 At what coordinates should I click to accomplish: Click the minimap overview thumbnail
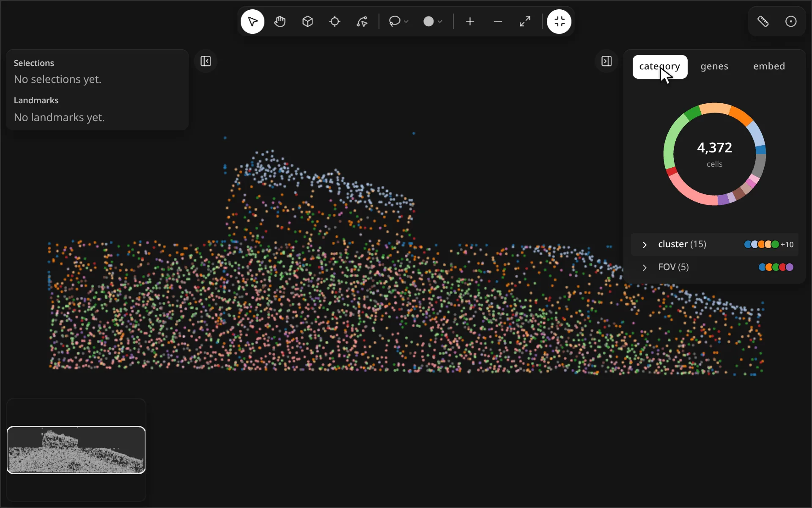76,450
